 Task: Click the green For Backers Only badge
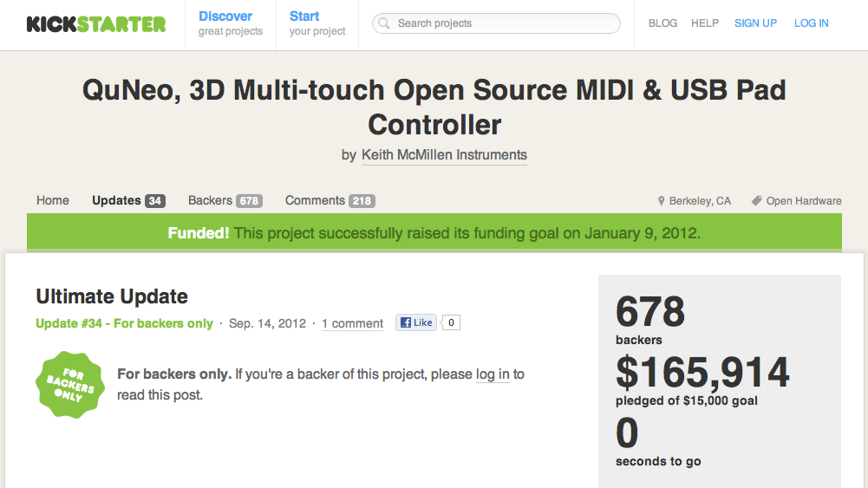point(70,385)
